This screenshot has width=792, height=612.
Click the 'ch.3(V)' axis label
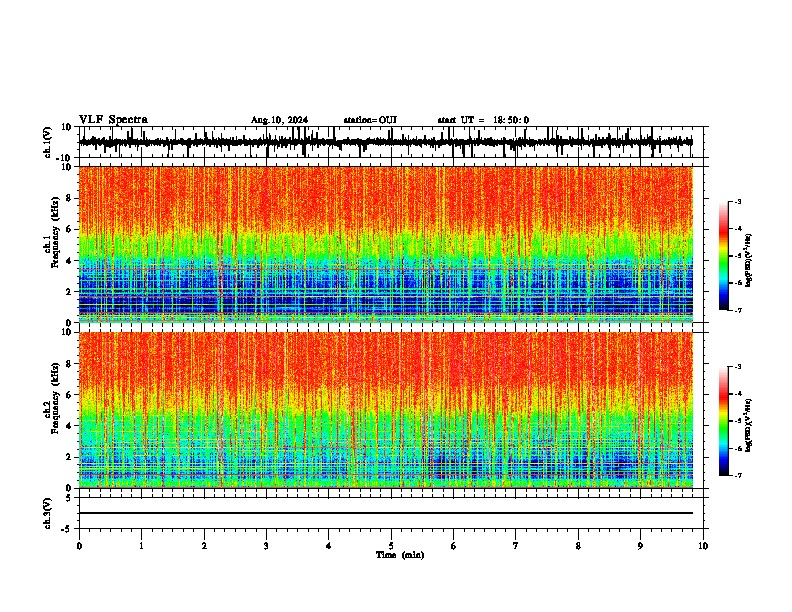pos(47,513)
